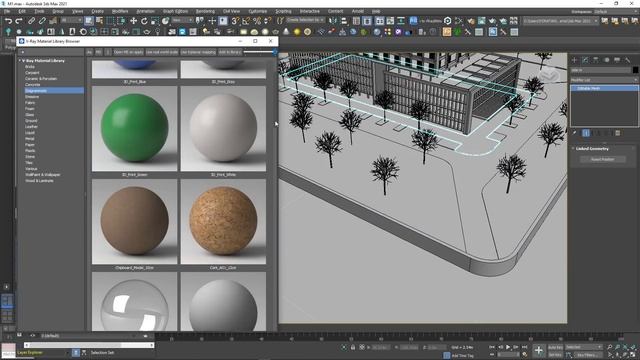Open Select by Name list icon
This screenshot has width=640, height=360.
[x=99, y=21]
